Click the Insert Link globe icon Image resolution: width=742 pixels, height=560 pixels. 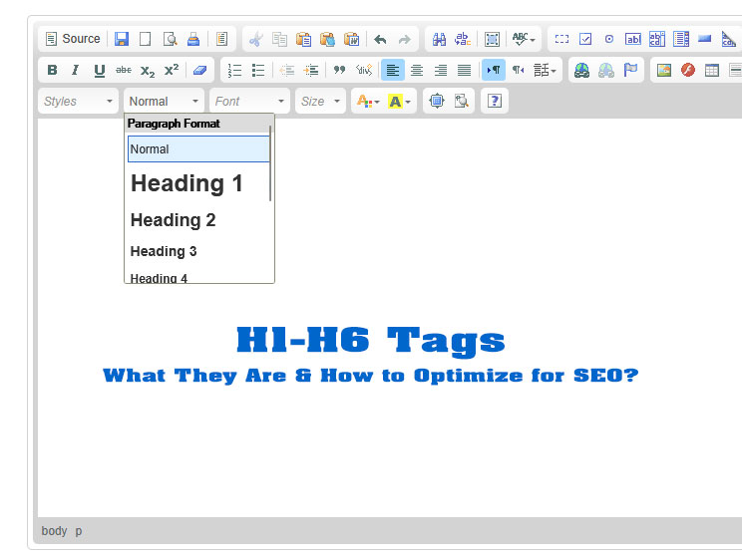pos(581,70)
